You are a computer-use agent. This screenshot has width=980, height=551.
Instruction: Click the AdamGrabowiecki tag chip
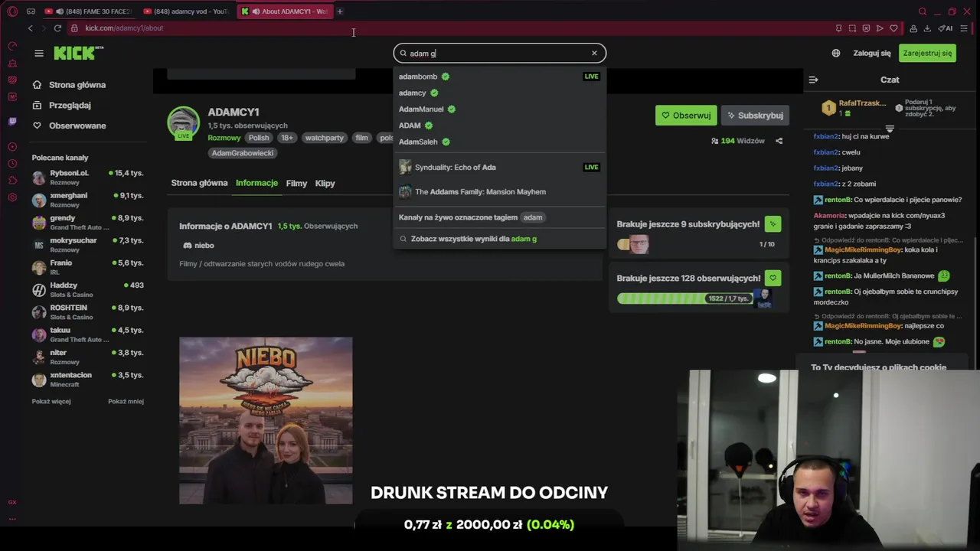point(243,153)
